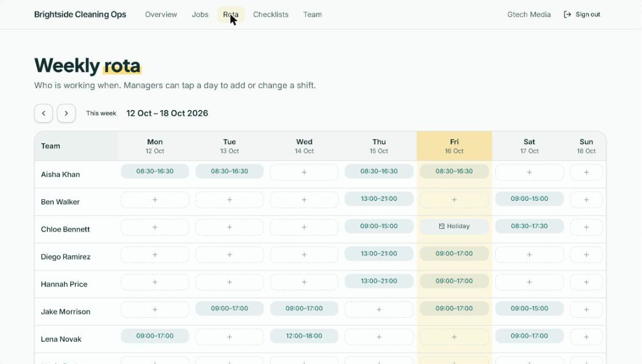The width and height of the screenshot is (642, 364).
Task: Edit Ben Walker's Thursday 13:00–21:00 shift
Action: pos(379,199)
